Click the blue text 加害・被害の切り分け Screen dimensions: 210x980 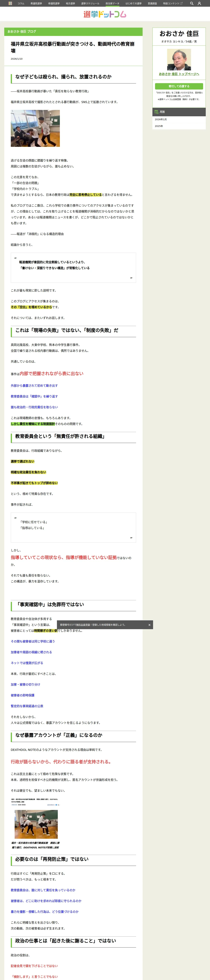25,684
